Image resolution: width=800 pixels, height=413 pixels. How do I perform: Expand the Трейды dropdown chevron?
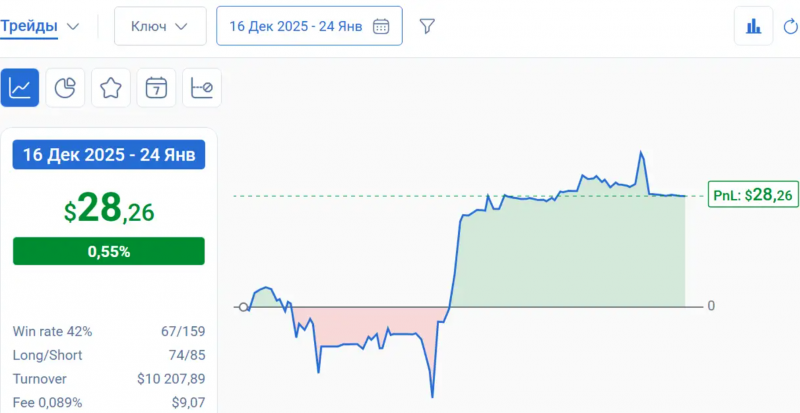click(73, 26)
